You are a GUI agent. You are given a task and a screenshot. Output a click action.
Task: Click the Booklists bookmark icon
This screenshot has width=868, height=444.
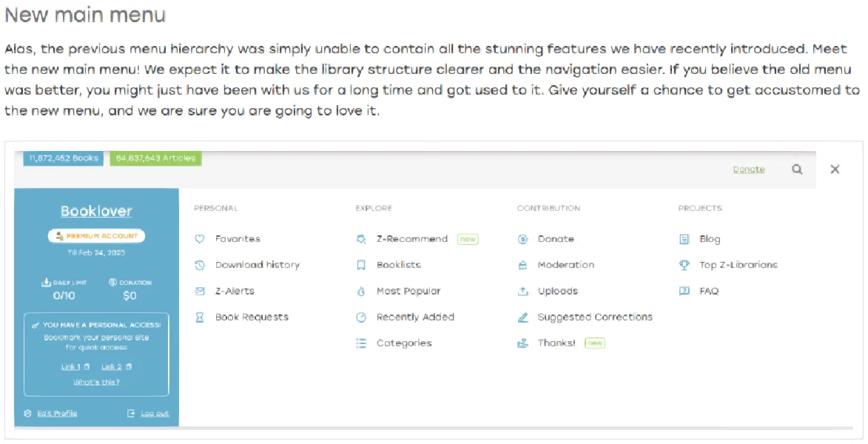(361, 265)
